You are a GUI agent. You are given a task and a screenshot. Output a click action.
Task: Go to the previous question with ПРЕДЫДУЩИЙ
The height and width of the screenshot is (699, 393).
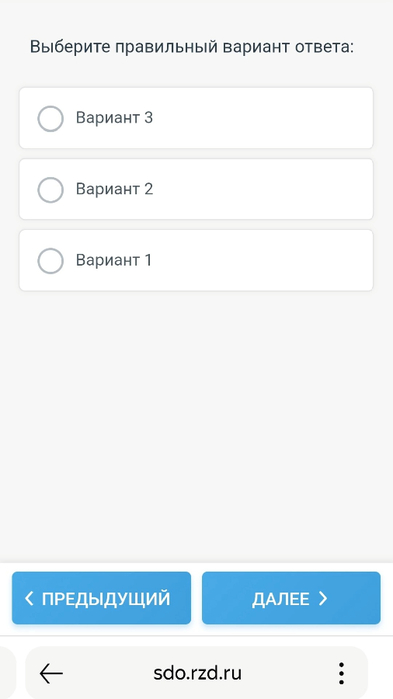(101, 598)
